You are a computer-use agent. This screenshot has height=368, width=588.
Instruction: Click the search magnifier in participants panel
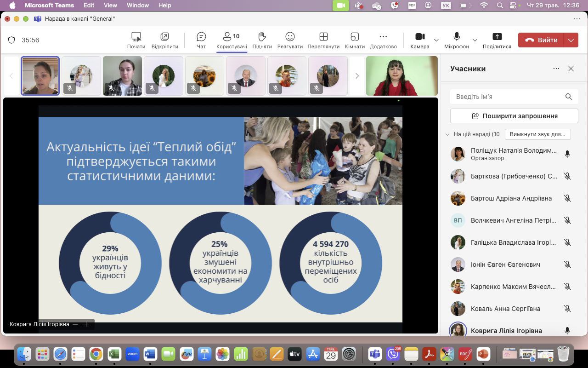coord(569,97)
